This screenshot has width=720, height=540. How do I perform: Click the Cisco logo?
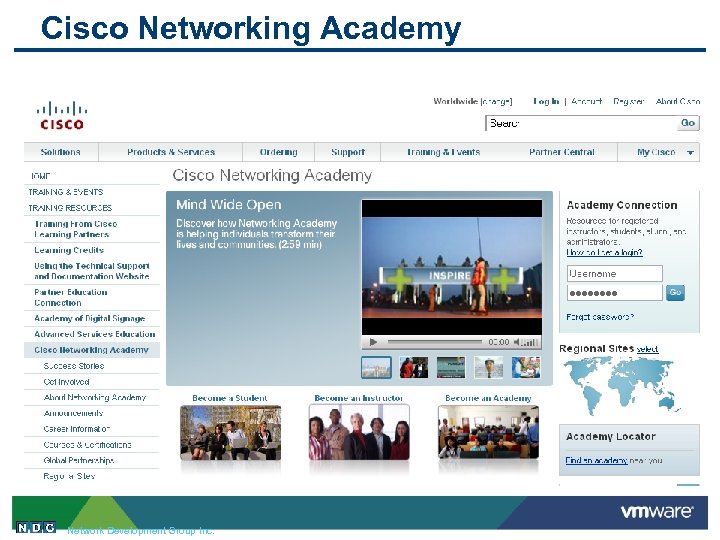click(62, 117)
